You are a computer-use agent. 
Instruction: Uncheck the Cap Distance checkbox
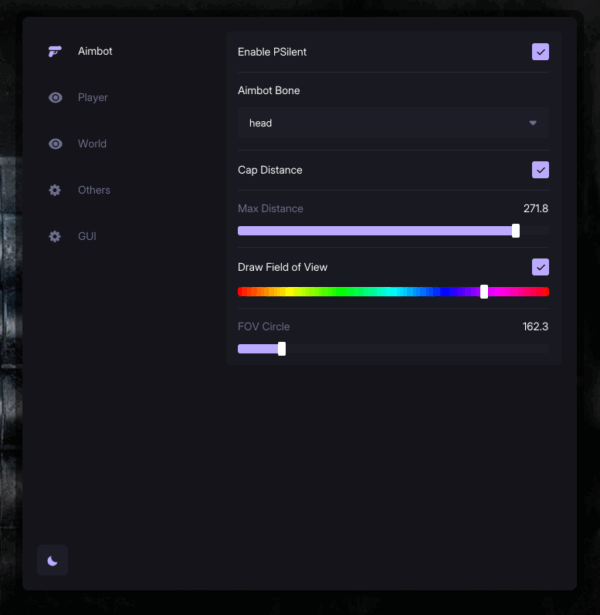[540, 170]
